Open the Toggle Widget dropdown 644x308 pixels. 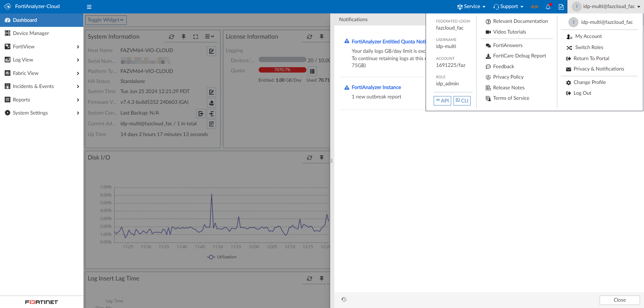click(x=105, y=20)
